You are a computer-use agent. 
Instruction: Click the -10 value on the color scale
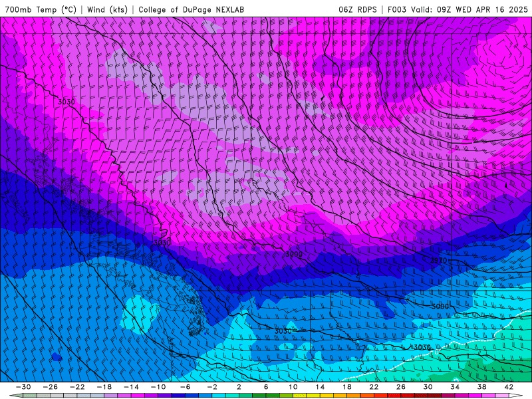tap(158, 387)
